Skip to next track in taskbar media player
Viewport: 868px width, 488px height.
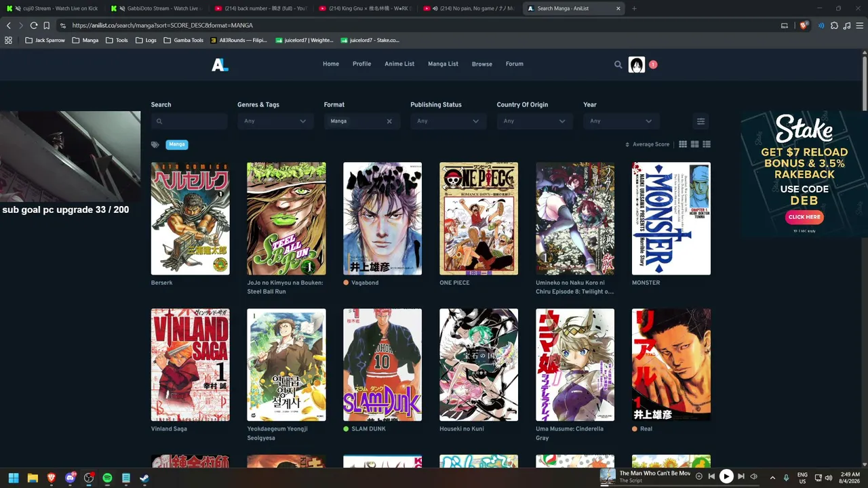coord(741,476)
